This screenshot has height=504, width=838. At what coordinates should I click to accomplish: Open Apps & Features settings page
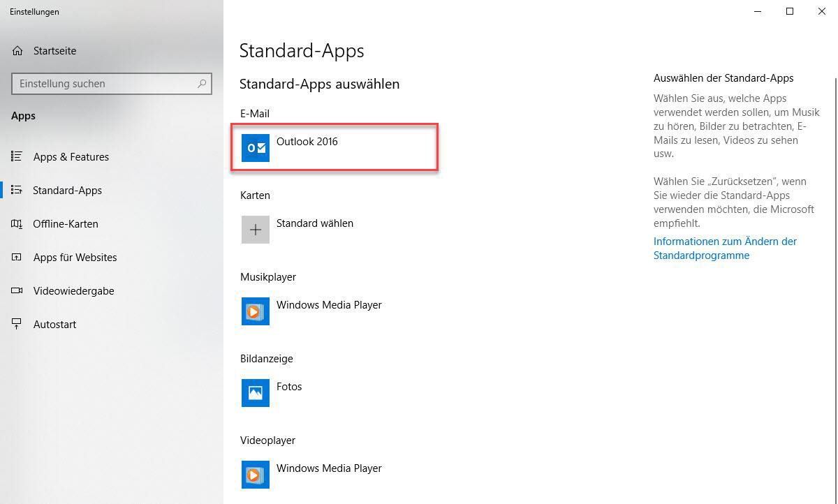click(71, 157)
